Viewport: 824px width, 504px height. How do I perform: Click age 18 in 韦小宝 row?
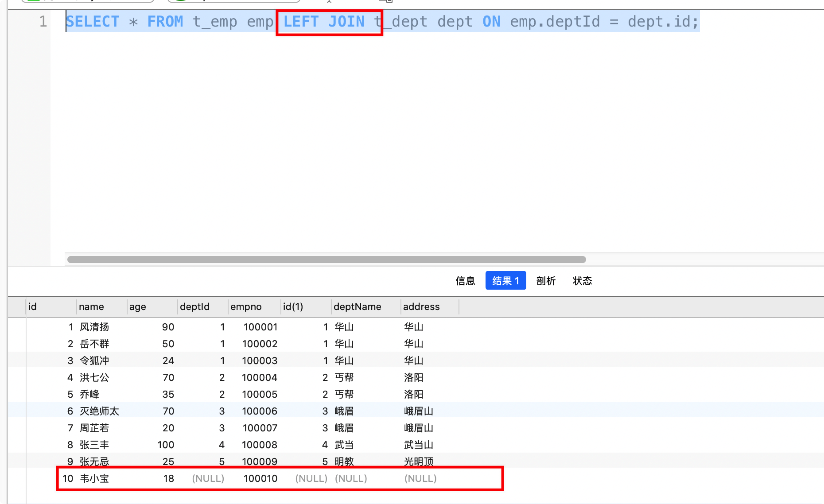[169, 478]
